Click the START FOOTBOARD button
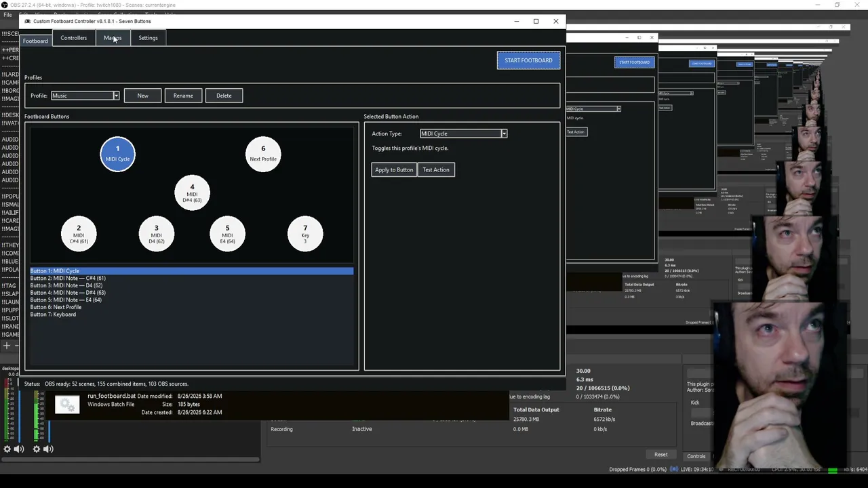Viewport: 868px width, 488px height. [x=528, y=60]
